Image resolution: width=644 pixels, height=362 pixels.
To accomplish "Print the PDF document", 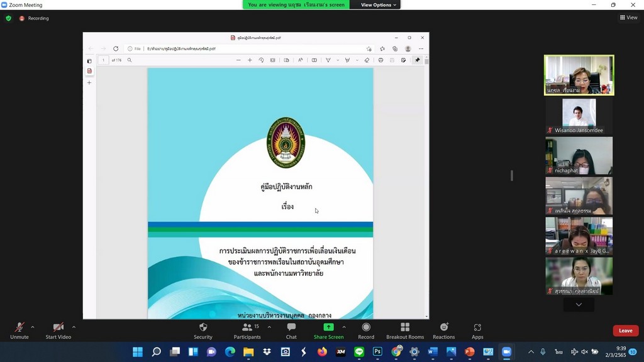I will tap(380, 60).
